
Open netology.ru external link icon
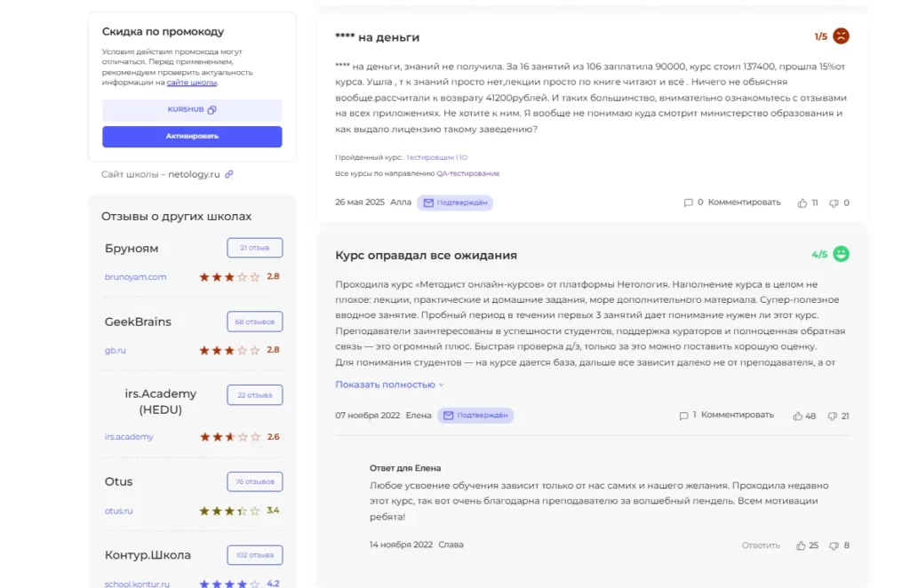(229, 174)
